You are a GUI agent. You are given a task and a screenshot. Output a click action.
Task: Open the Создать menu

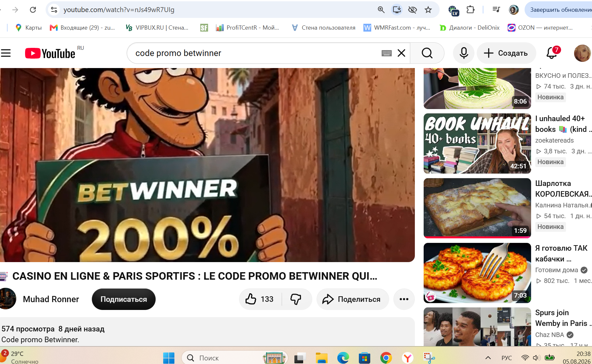coord(506,53)
